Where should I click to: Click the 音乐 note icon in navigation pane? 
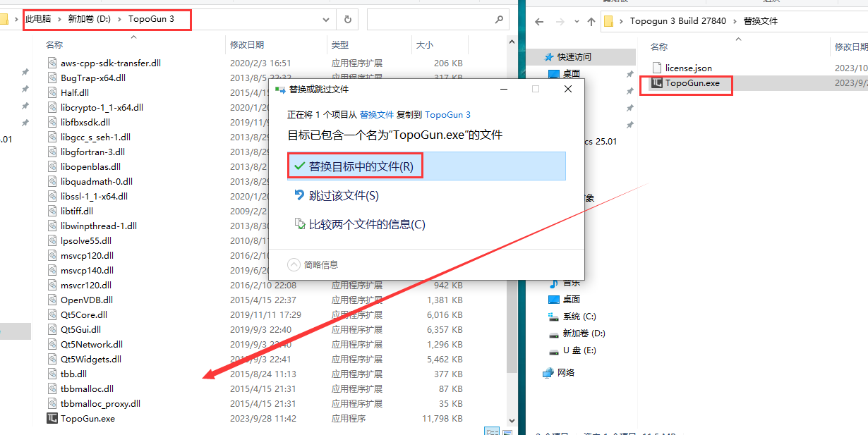coord(555,283)
